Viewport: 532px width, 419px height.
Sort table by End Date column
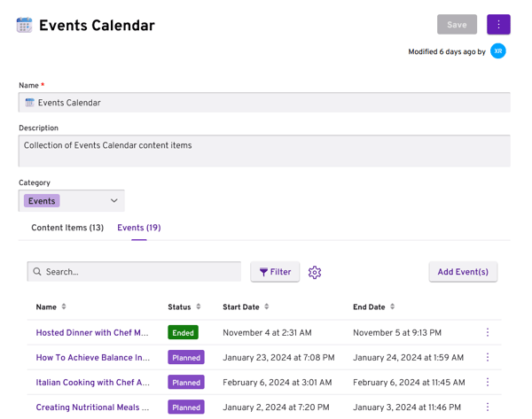pos(393,307)
